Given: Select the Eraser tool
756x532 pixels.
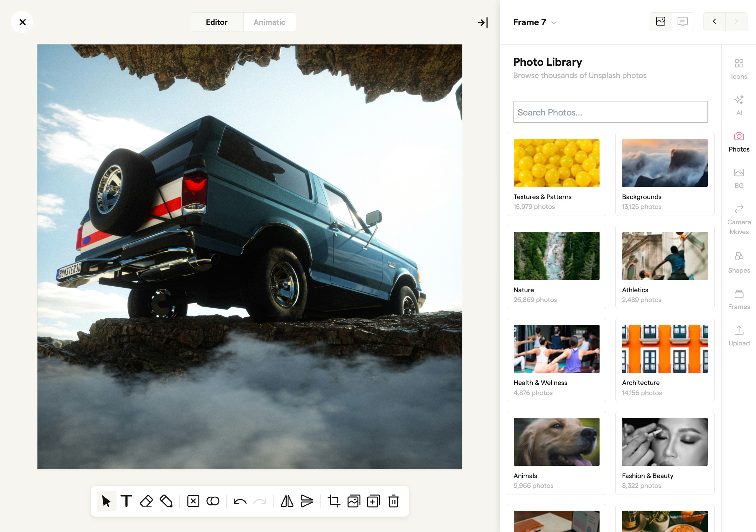Looking at the screenshot, I should tap(146, 501).
